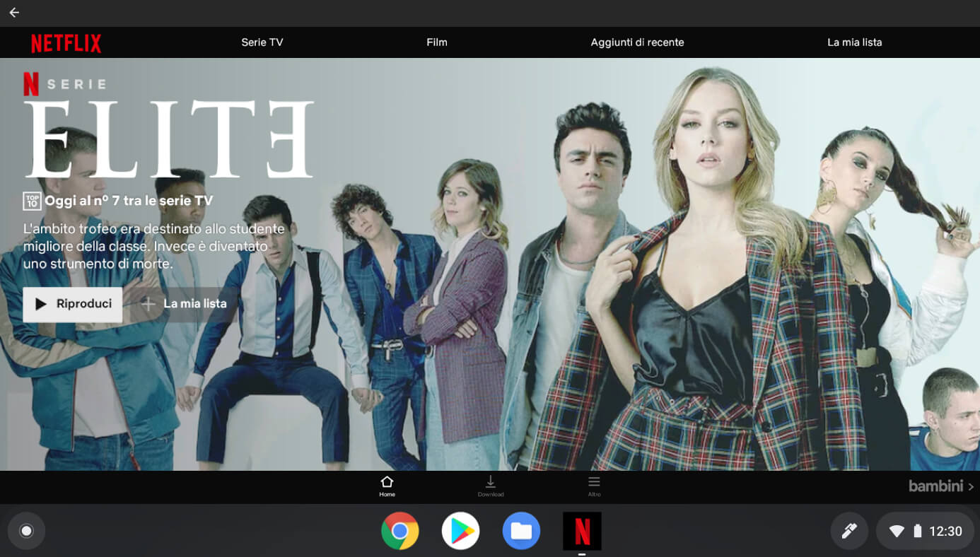The height and width of the screenshot is (557, 980).
Task: Open the Altro menu tab
Action: (594, 486)
